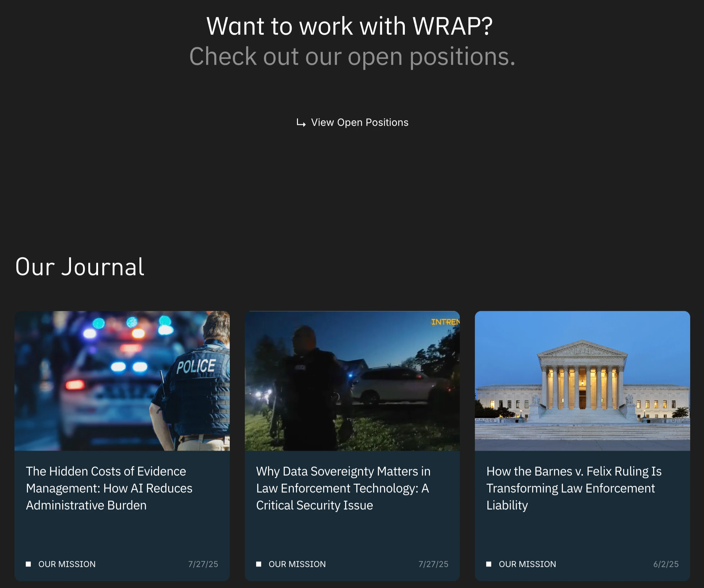
Task: Open Why Data Sovereignty Matters article title
Action: pos(343,488)
